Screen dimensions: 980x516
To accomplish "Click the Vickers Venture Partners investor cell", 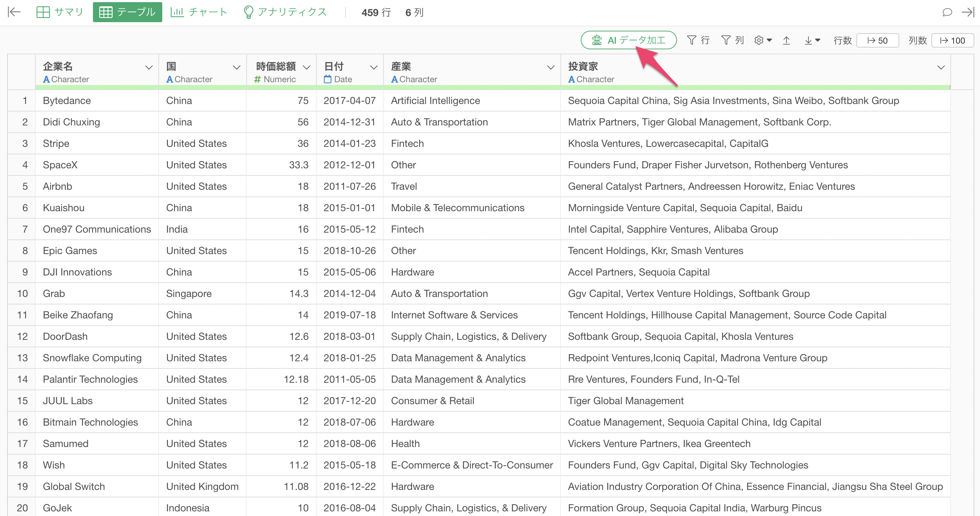I will coord(756,443).
